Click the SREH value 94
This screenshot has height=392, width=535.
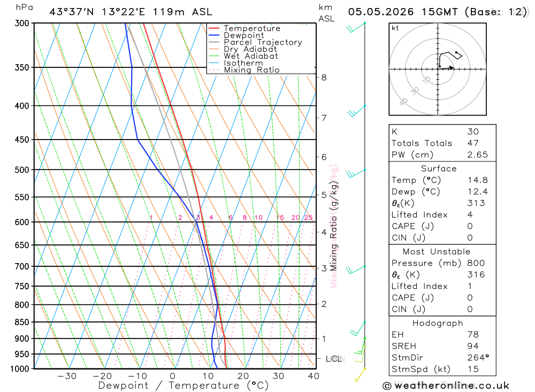point(473,347)
